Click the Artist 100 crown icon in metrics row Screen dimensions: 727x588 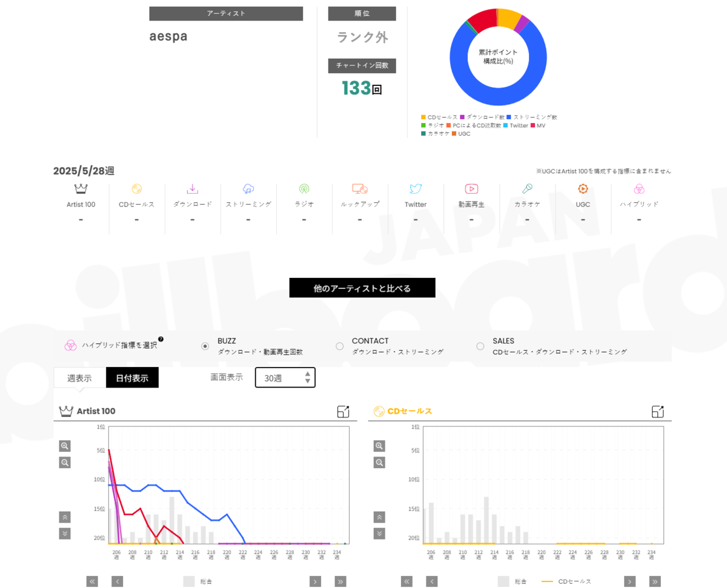point(81,189)
